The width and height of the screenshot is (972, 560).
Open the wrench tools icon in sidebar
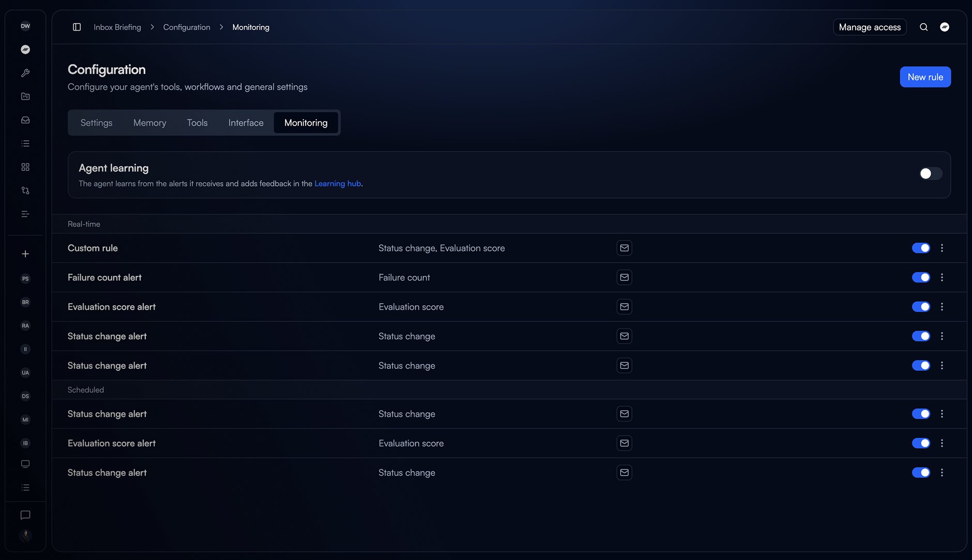25,73
